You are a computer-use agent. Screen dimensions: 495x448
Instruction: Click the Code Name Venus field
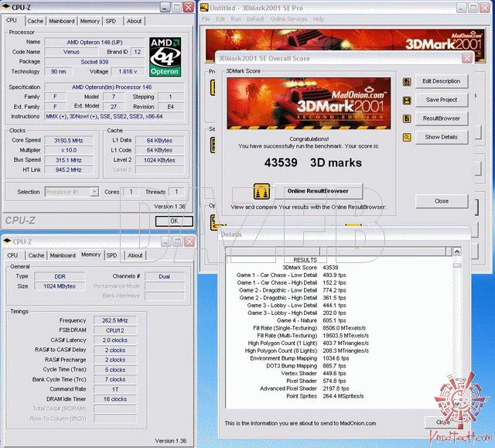pos(71,52)
